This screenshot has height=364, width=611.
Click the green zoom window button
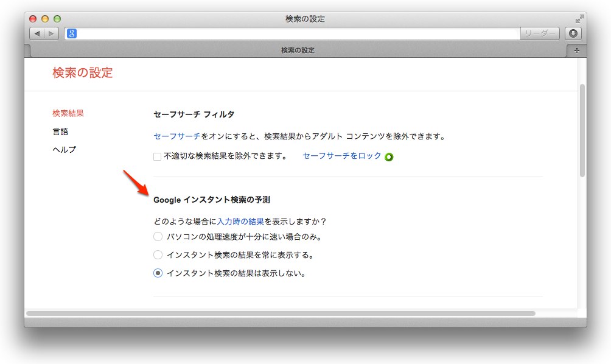(x=57, y=19)
